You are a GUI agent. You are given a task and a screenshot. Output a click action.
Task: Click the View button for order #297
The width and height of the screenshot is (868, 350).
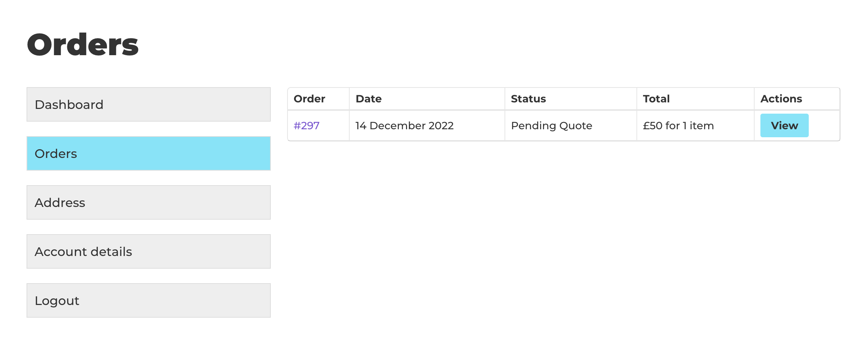[x=784, y=125]
